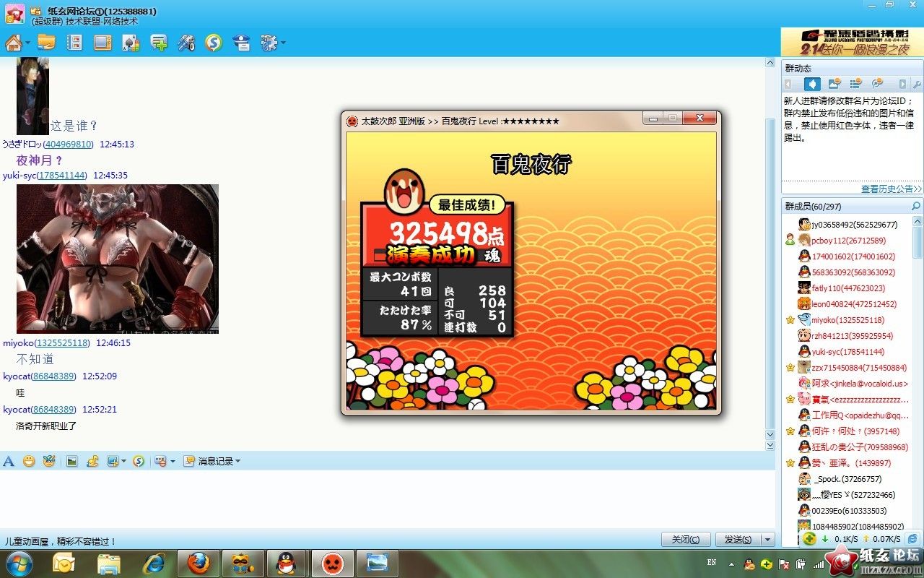Open the send options arrow next to 发送

coord(768,540)
